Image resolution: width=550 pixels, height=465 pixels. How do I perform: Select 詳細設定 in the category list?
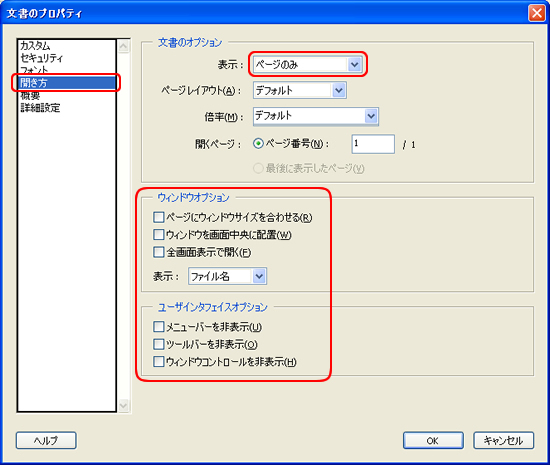point(40,108)
